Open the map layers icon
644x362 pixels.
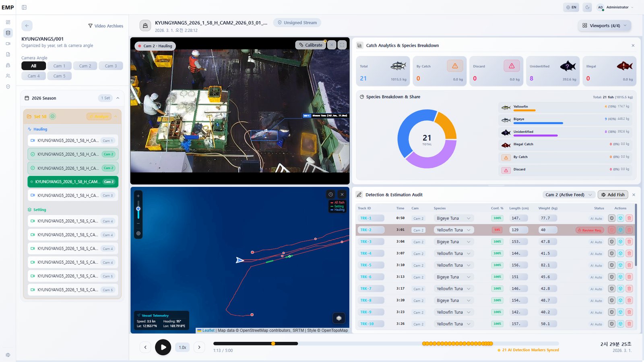pos(339,318)
